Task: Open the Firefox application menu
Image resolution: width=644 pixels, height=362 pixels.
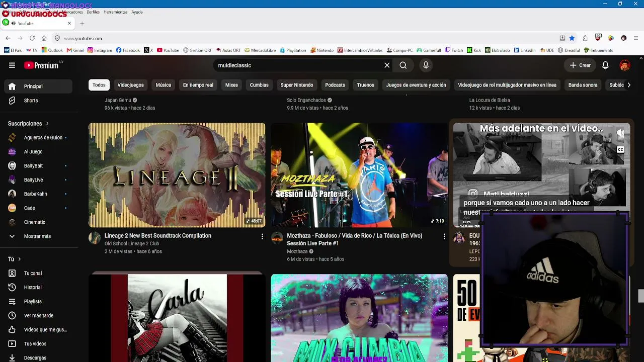Action: click(636, 38)
